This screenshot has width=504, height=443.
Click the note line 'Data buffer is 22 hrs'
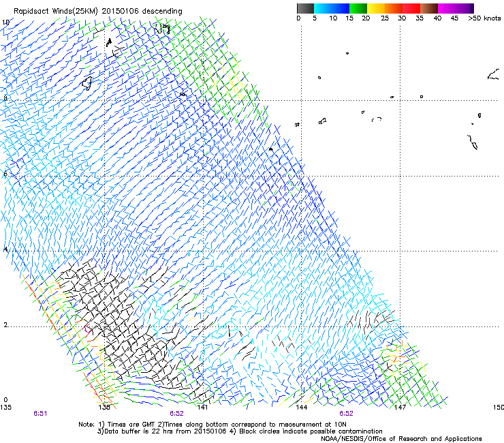(240, 431)
